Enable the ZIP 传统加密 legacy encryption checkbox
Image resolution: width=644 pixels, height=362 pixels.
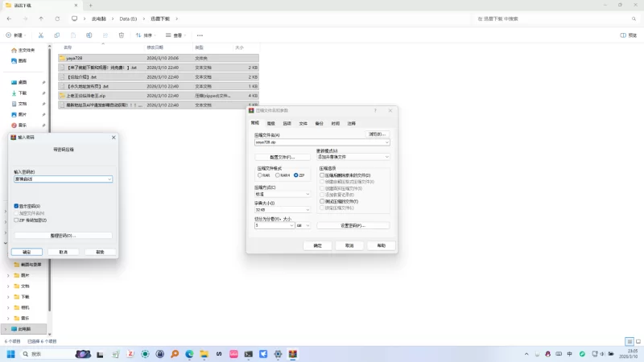[16, 220]
